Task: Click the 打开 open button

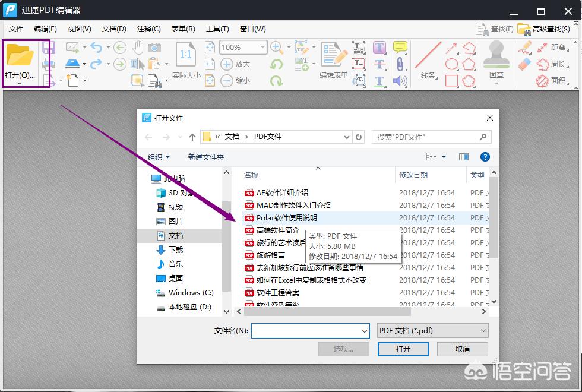Action: coord(403,349)
